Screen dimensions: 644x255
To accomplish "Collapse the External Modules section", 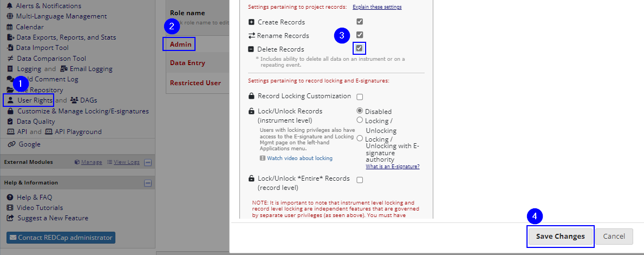I will [148, 162].
